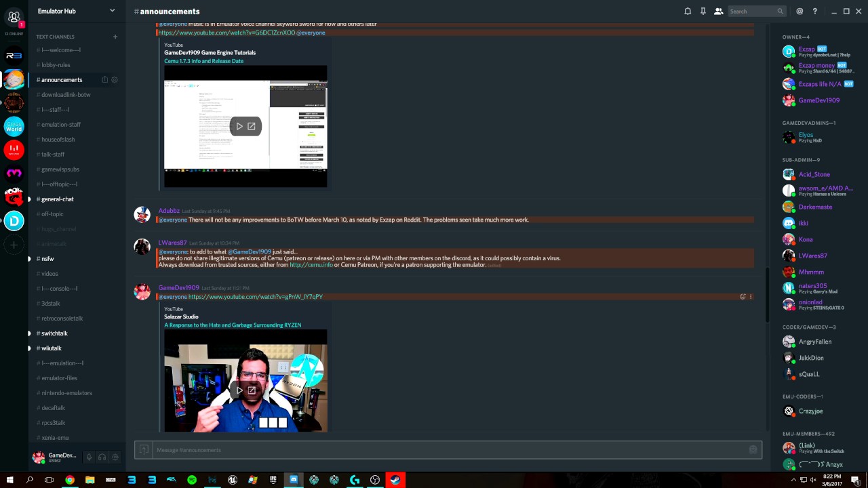The image size is (868, 488).
Task: Toggle headphone deafen
Action: tap(102, 457)
